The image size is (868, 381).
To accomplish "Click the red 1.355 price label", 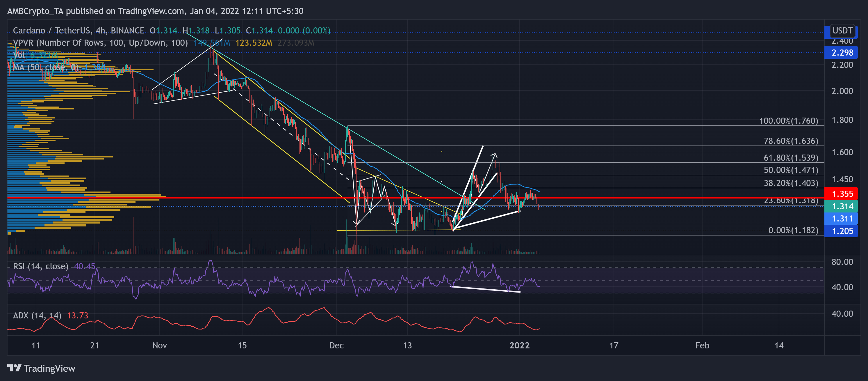I will [x=841, y=194].
